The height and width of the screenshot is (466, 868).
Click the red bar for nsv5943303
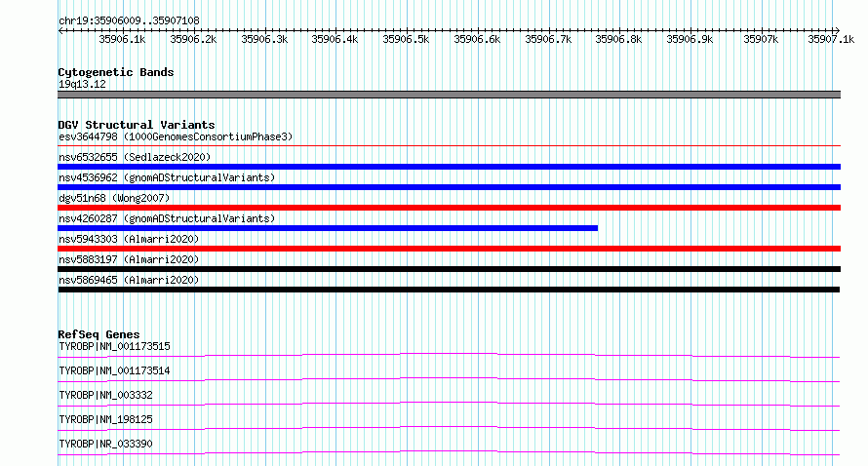(449, 249)
